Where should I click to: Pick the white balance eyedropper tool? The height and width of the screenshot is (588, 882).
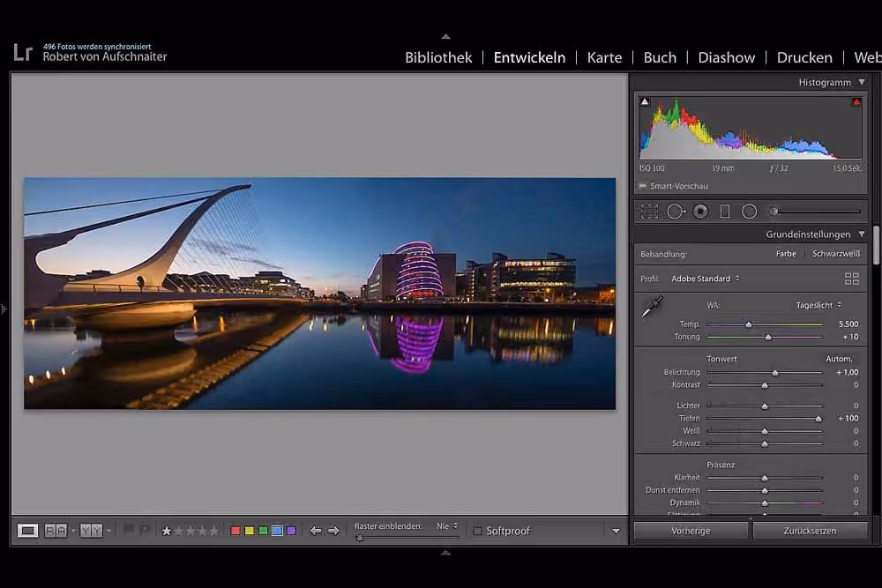click(653, 307)
